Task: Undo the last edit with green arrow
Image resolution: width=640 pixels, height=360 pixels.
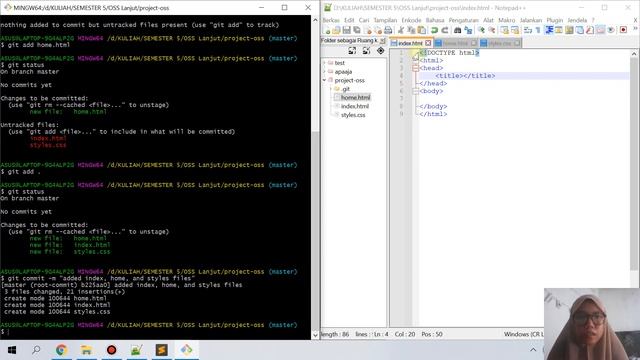Action: [434, 30]
